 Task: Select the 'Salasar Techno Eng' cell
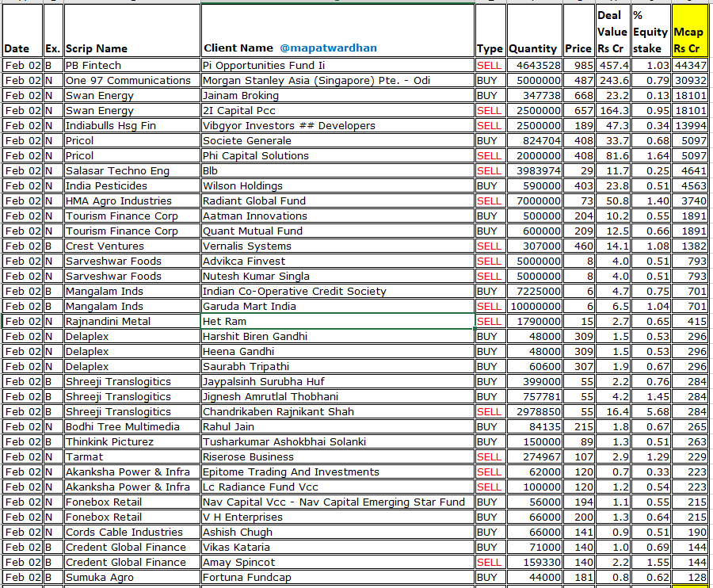[x=132, y=170]
